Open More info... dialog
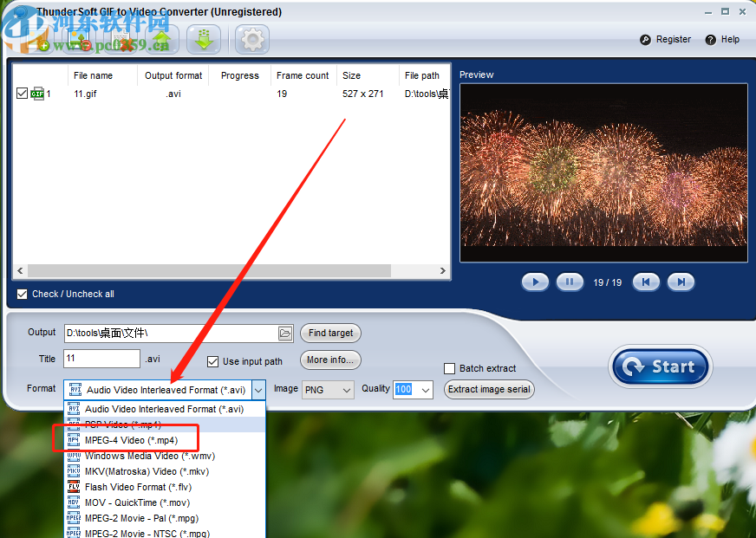Screen dimensions: 756x538 [330, 360]
